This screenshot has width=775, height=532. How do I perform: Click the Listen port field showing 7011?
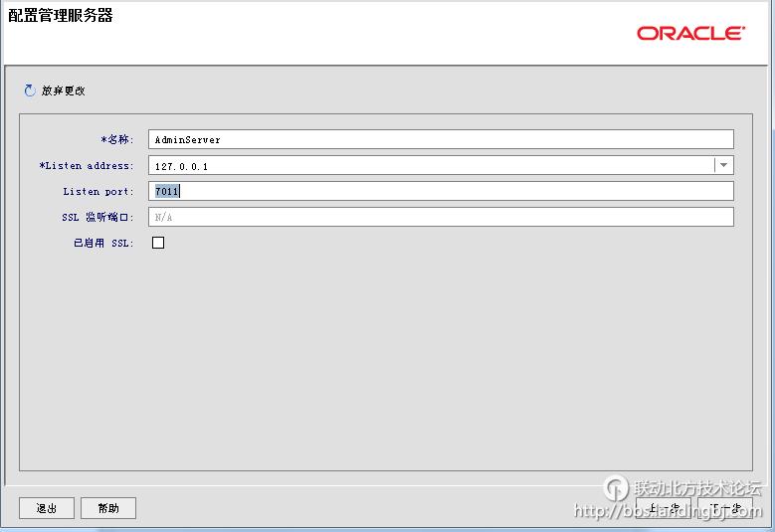[x=441, y=191]
